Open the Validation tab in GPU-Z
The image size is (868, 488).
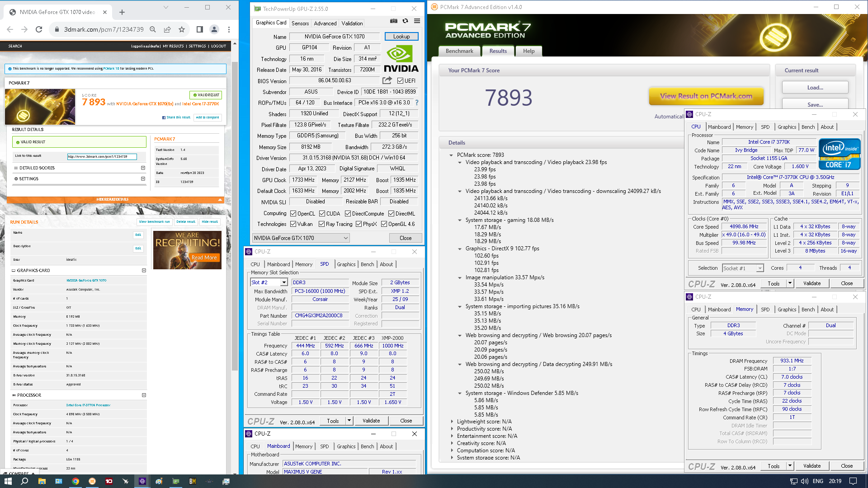(352, 23)
